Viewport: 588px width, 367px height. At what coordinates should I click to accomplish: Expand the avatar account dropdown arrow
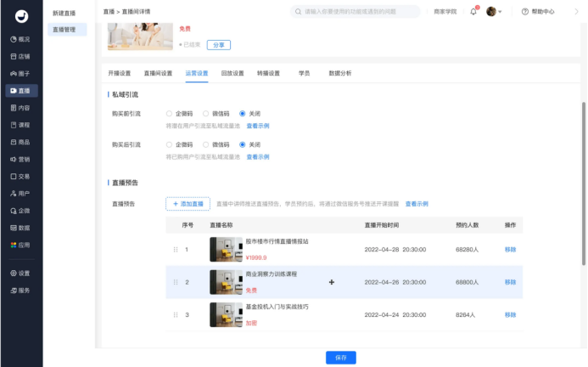pos(500,12)
